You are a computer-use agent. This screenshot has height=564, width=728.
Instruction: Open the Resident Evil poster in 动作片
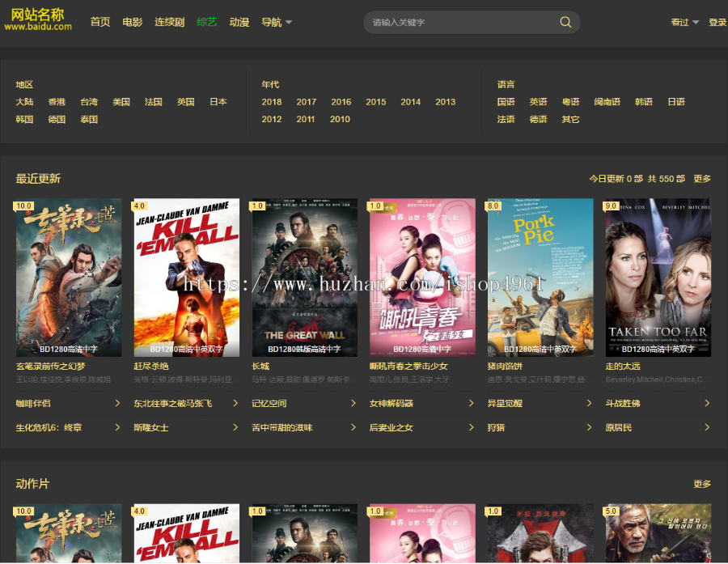click(x=540, y=533)
